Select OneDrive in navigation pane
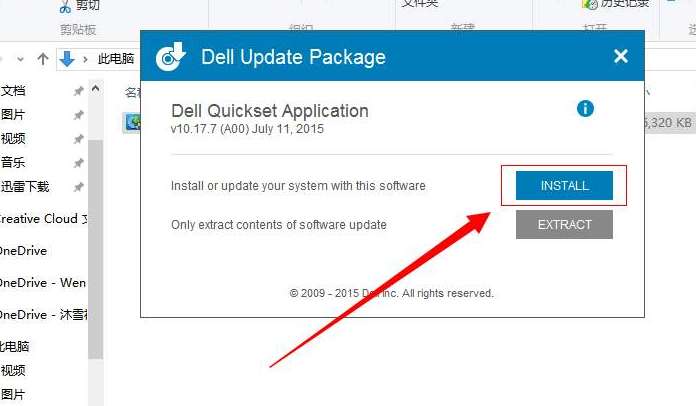696x406 pixels. (x=24, y=251)
